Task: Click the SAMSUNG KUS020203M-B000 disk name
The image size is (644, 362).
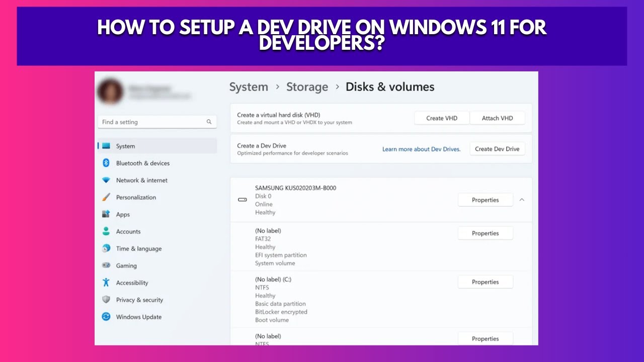Action: 296,188
